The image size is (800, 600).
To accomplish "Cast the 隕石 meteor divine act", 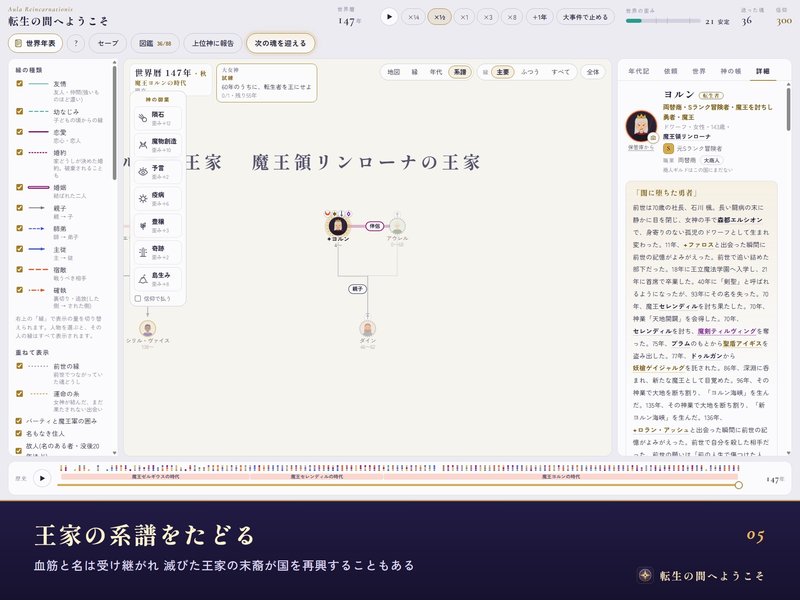I will tap(158, 118).
